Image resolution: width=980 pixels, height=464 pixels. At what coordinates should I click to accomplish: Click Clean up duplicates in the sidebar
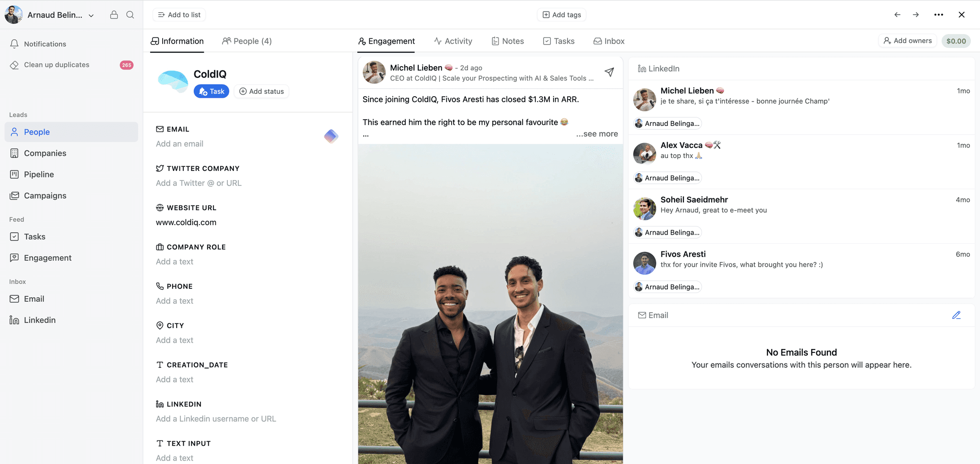(56, 65)
